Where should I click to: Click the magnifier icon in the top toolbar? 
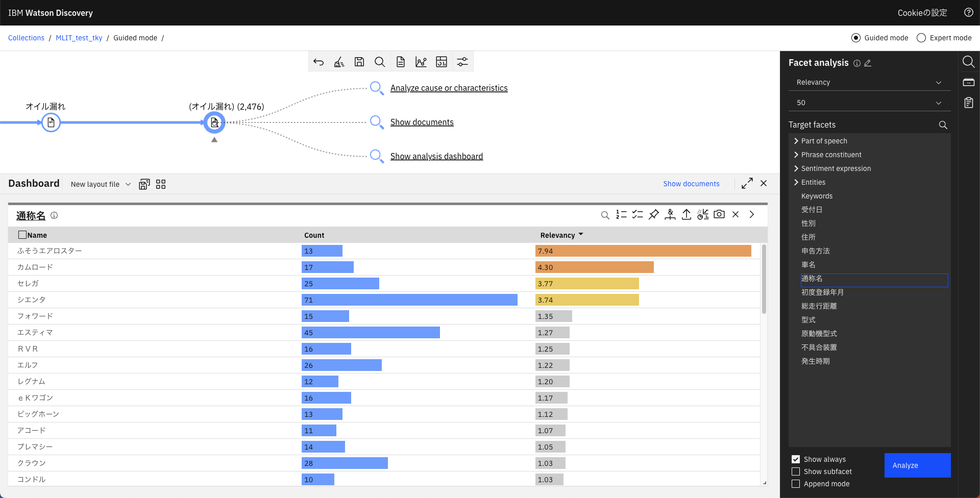(x=380, y=62)
